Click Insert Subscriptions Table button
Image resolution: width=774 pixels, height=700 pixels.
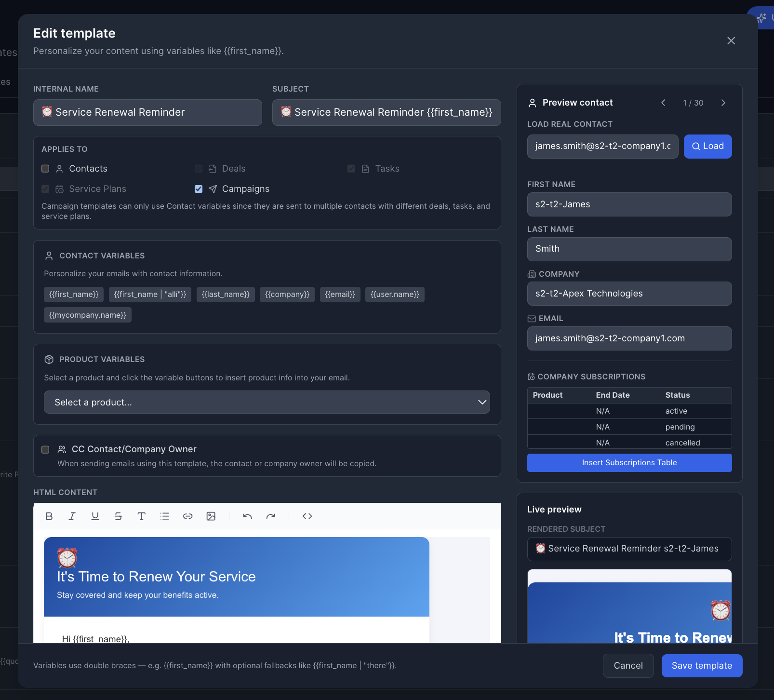629,463
